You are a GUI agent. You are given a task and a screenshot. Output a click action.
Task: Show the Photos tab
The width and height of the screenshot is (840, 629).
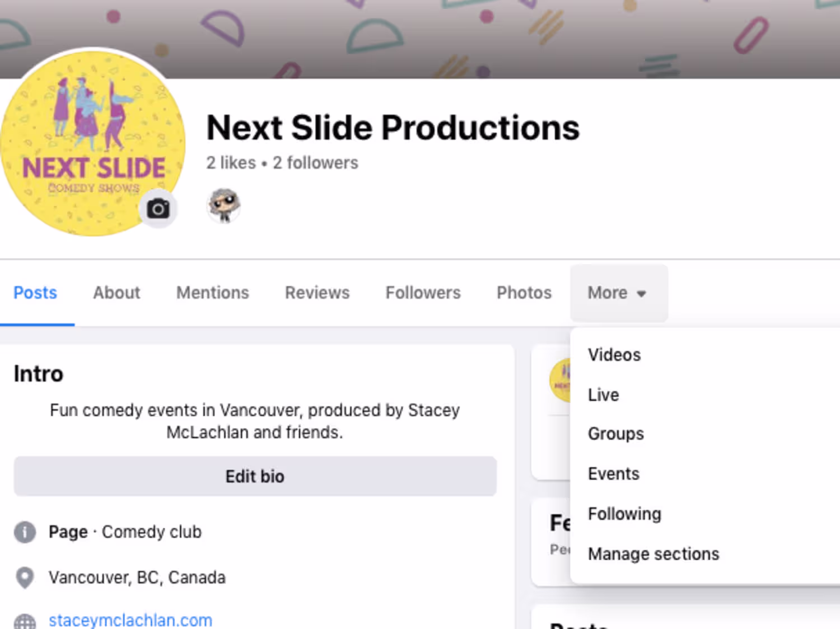524,293
